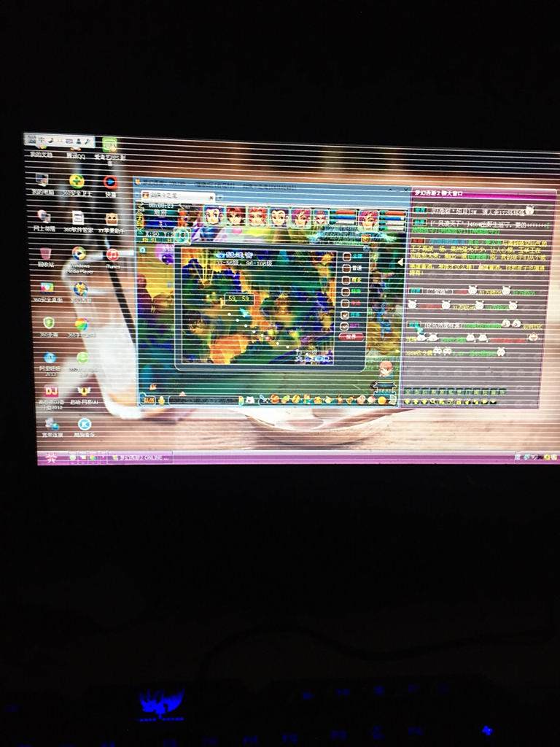The height and width of the screenshot is (747, 560).
Task: Click the chat input bar at bottom
Action: [x=204, y=400]
